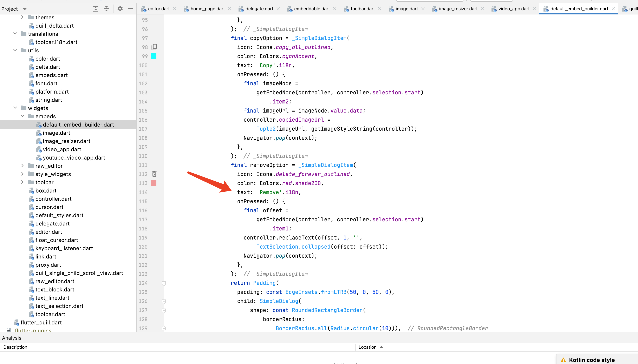Collapse the widgets folder
The width and height of the screenshot is (638, 364).
pos(15,108)
